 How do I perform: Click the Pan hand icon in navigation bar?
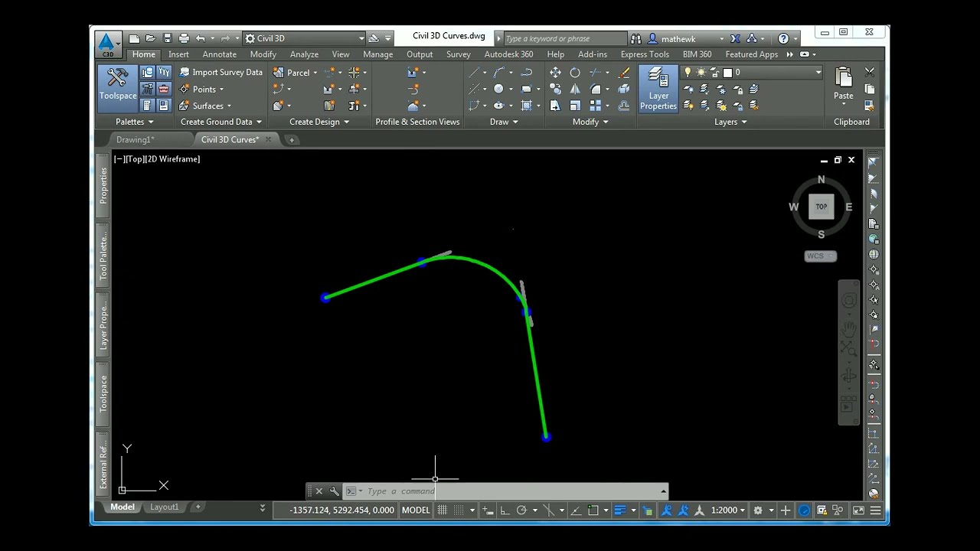[x=849, y=328]
